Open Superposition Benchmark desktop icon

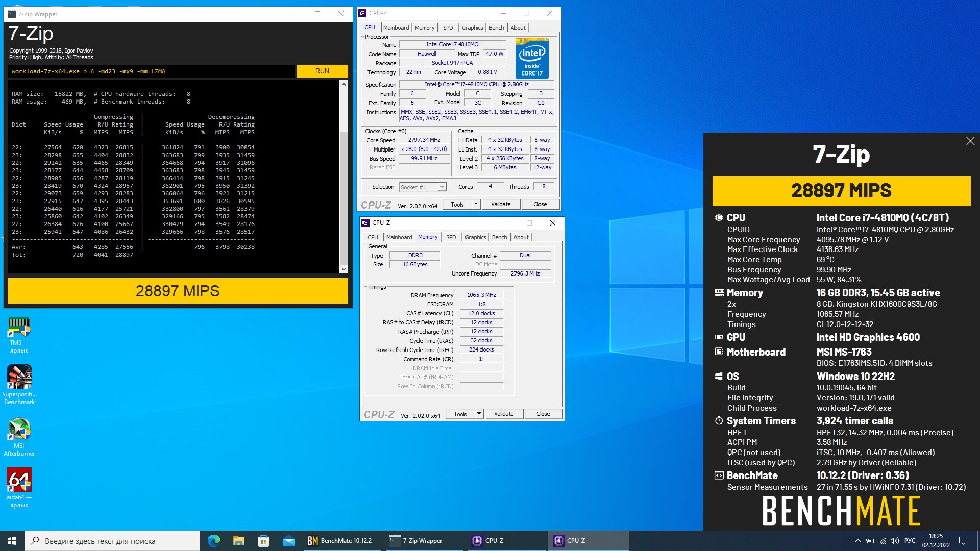pyautogui.click(x=19, y=385)
